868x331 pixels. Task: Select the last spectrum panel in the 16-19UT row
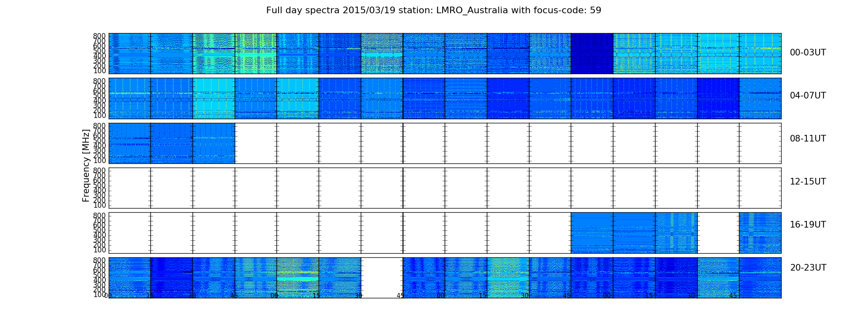pos(760,233)
